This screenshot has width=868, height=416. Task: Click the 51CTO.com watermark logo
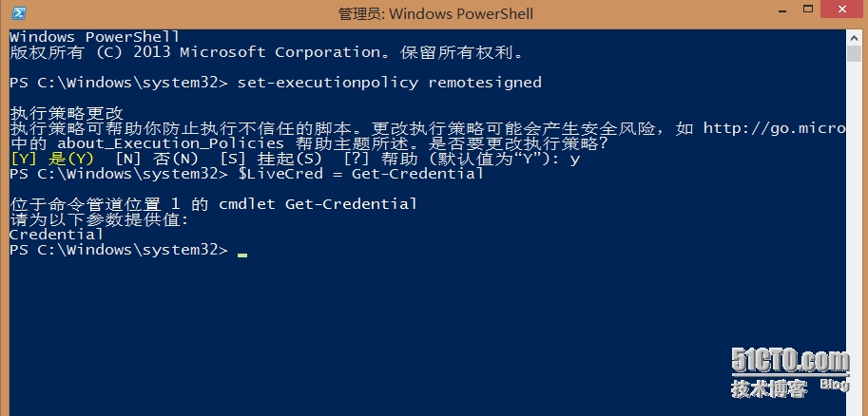point(790,361)
